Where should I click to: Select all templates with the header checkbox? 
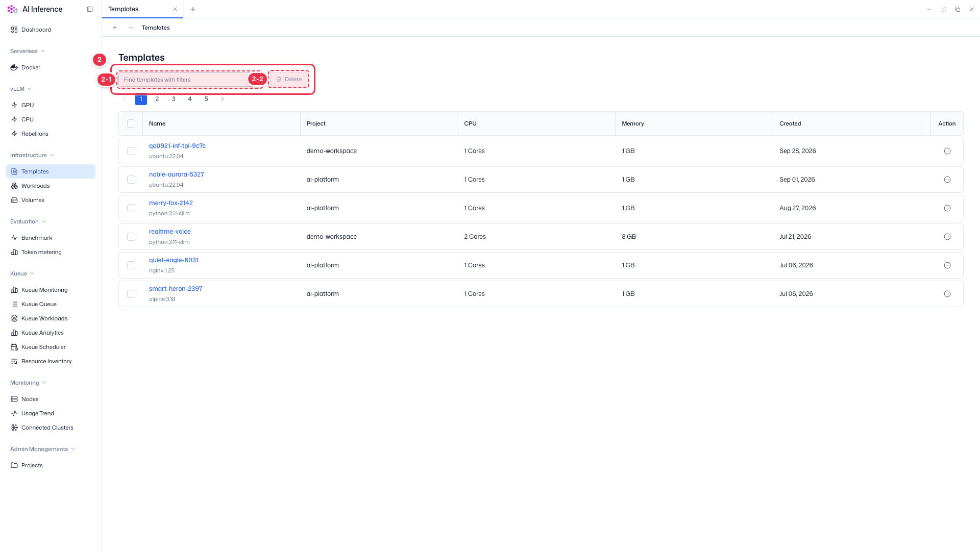[x=131, y=123]
